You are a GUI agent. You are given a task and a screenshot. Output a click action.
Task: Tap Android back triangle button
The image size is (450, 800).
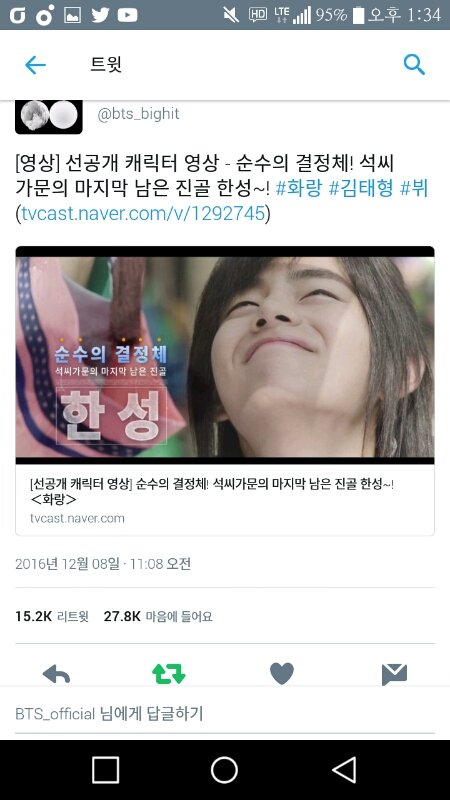pos(344,770)
